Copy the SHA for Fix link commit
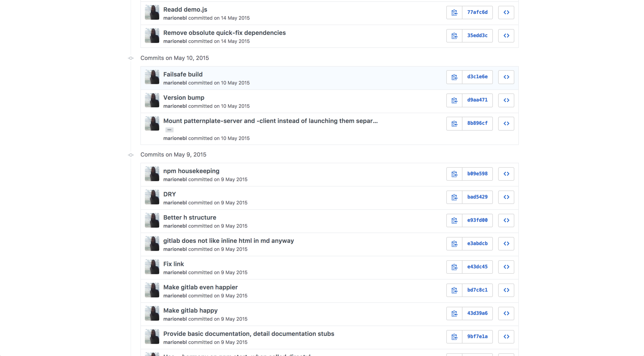The image size is (644, 356). (454, 267)
